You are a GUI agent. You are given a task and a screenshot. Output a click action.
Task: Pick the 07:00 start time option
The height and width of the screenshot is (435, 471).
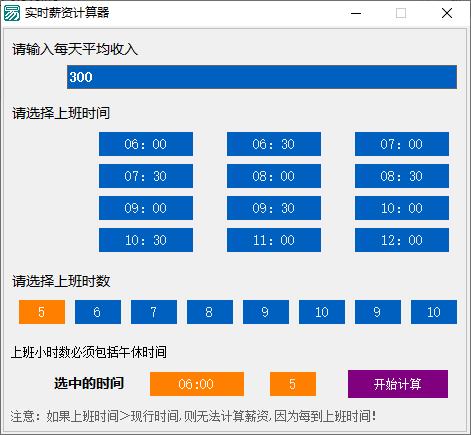tap(402, 144)
